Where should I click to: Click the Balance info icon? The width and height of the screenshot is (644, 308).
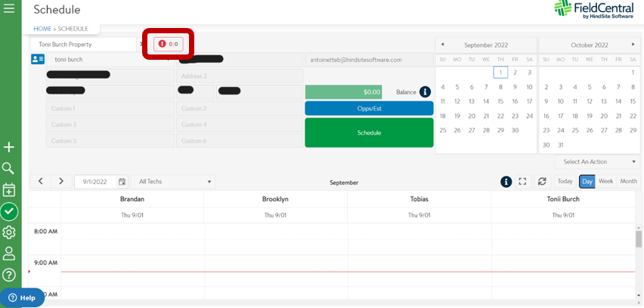click(x=425, y=92)
